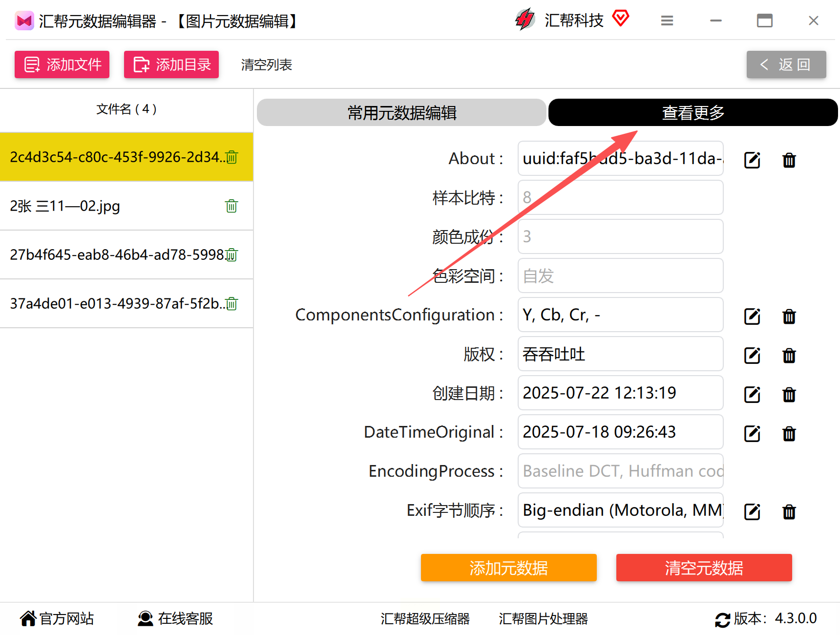
Task: Click the 汇帮科技 brand logo icon
Action: click(x=525, y=20)
